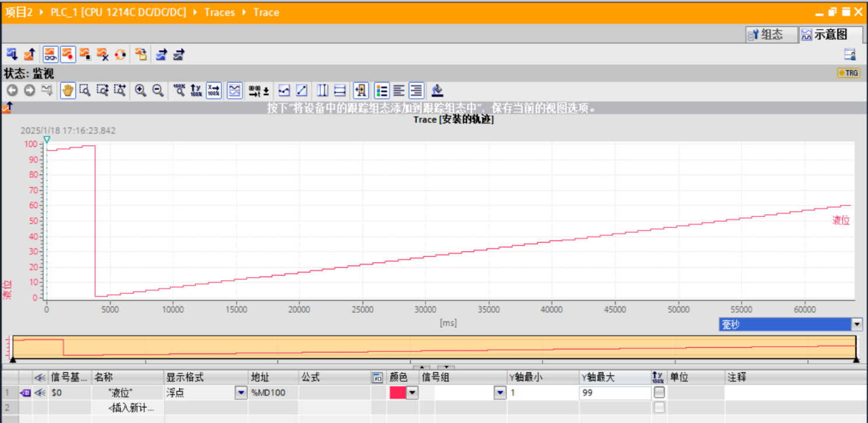Click the upload trace from device icon
Viewport: 868px width, 423px height.
click(29, 54)
